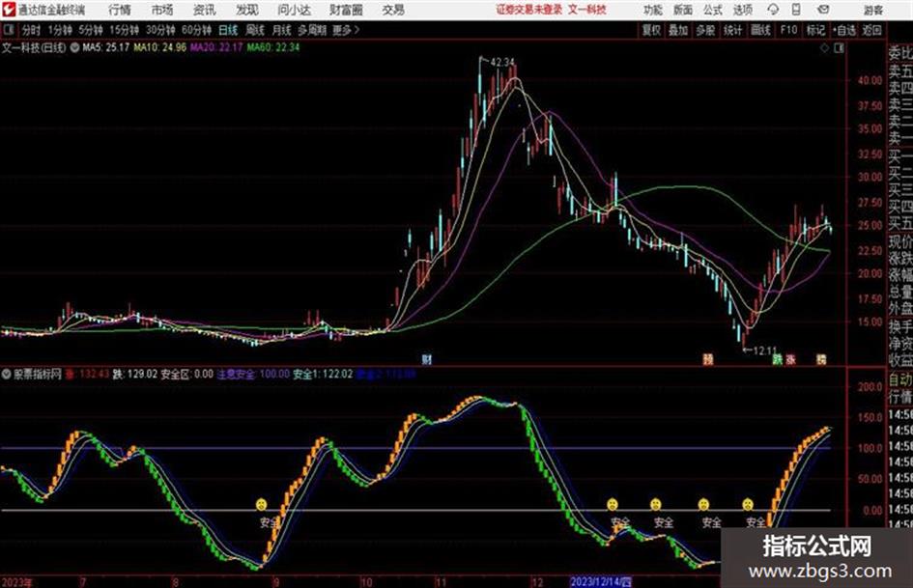913x588 pixels.
Task: Click the MA5 value label
Action: (105, 47)
